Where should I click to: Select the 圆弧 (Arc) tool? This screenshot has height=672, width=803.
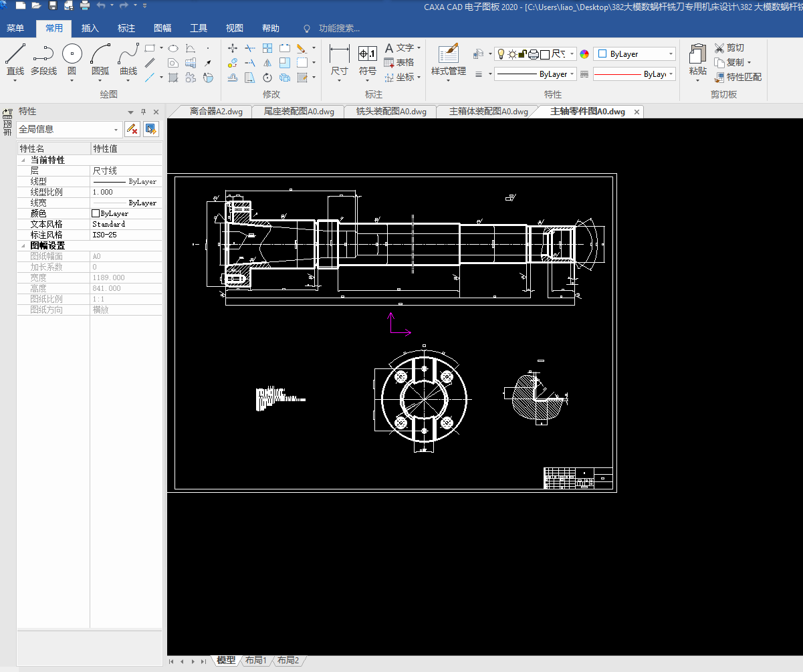click(100, 59)
